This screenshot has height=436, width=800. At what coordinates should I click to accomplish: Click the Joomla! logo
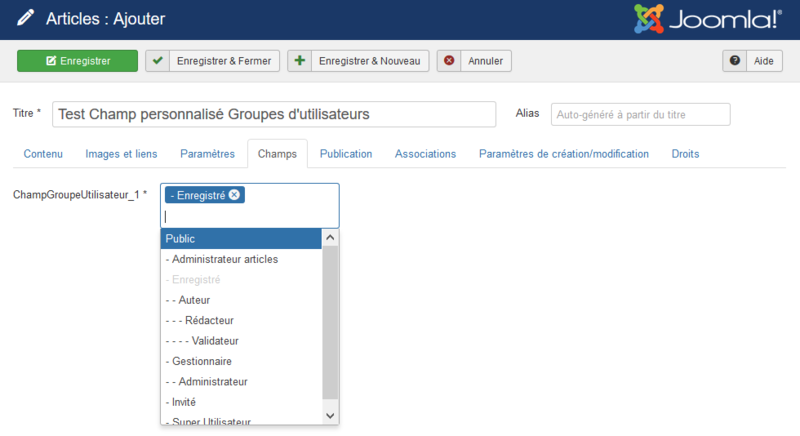pyautogui.click(x=706, y=19)
